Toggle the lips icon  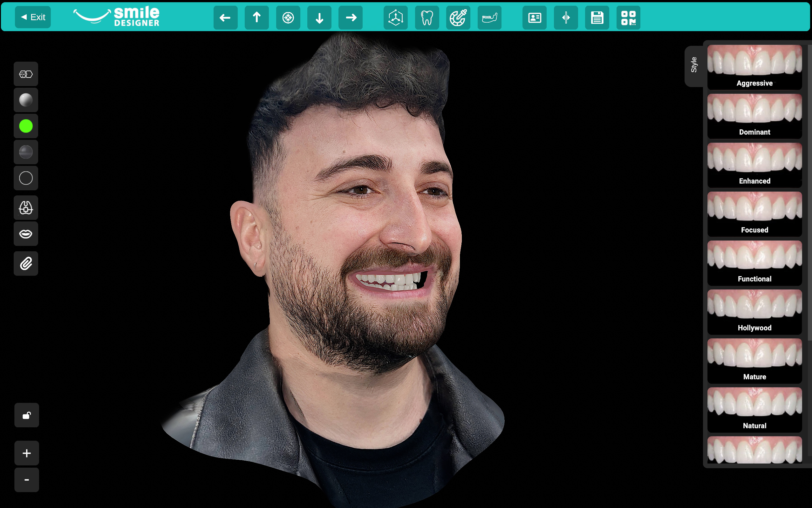[x=26, y=234]
